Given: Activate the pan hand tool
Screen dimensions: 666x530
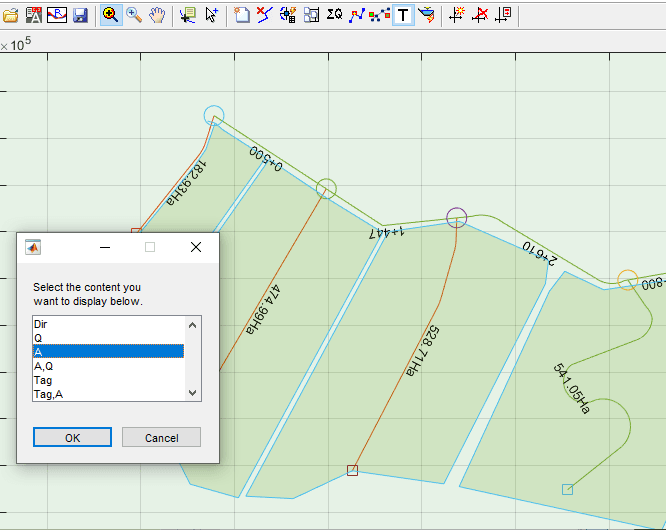Looking at the screenshot, I should point(157,15).
